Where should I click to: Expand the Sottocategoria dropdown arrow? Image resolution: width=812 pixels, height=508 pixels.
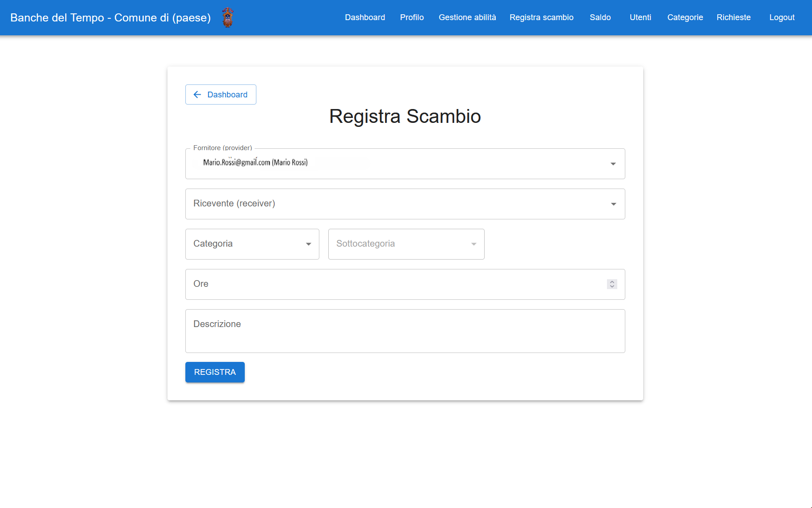[473, 244]
